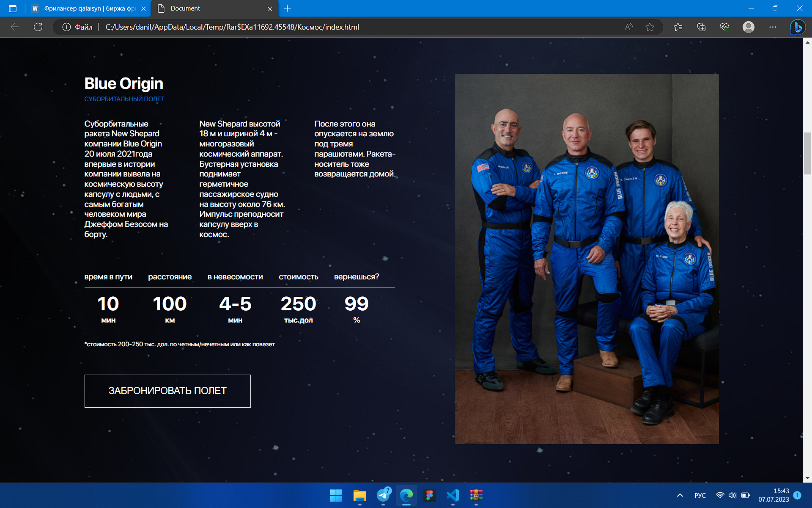The image size is (812, 508).
Task: Click the site info icon beside Файл
Action: coord(66,27)
